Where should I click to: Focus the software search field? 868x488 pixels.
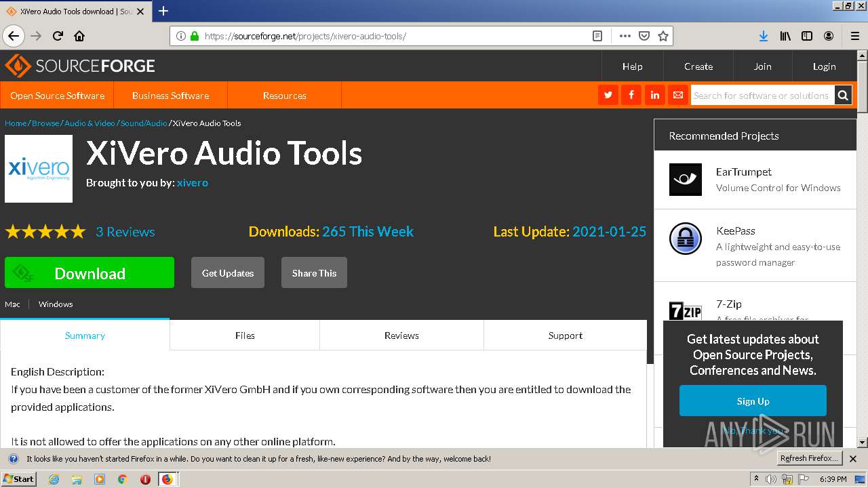(762, 96)
